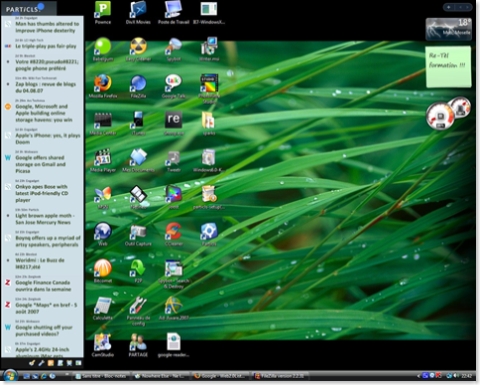480x385 pixels.
Task: Open the Ad-Aware 2007 shortcut
Action: [x=173, y=308]
